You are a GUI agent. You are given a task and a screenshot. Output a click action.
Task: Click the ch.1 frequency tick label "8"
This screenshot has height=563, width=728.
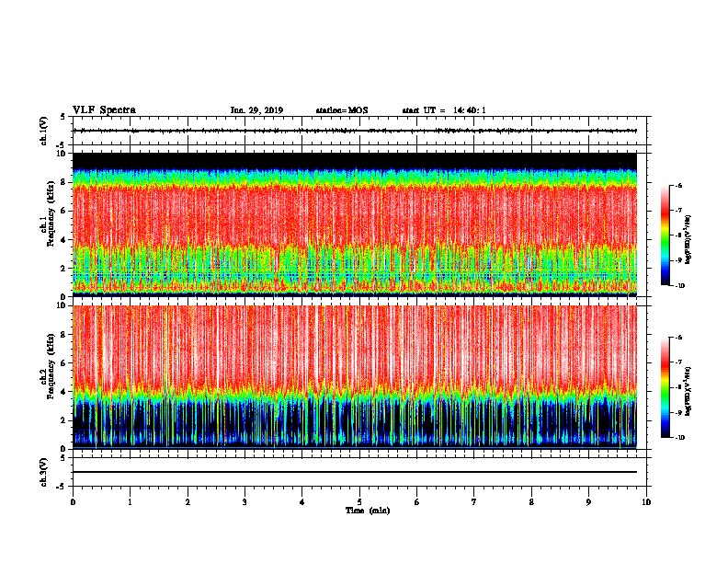point(64,182)
